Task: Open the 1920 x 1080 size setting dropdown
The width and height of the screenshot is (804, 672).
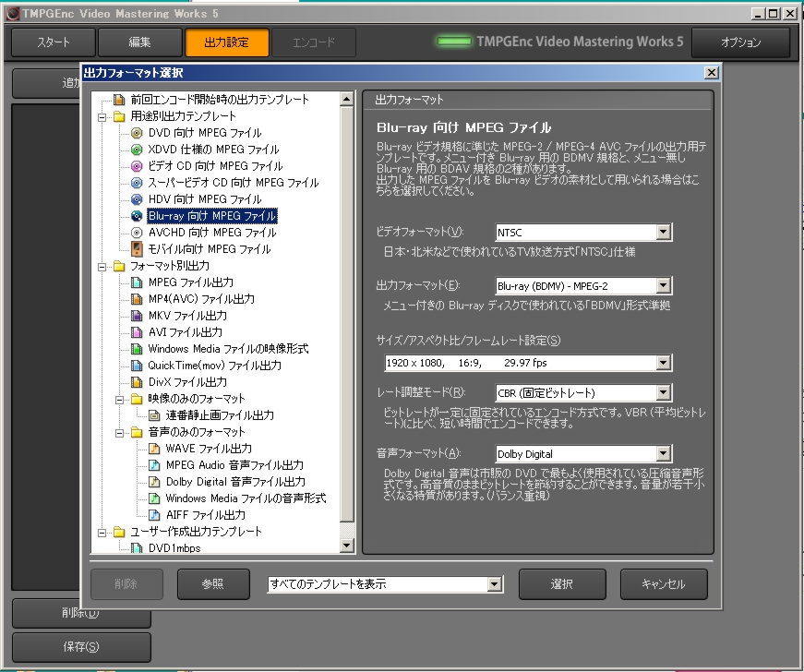Action: click(663, 363)
